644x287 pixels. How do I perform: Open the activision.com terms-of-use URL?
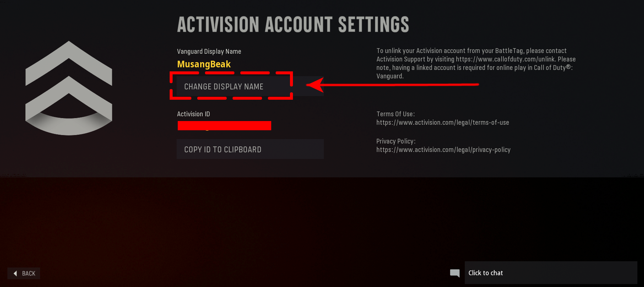443,123
